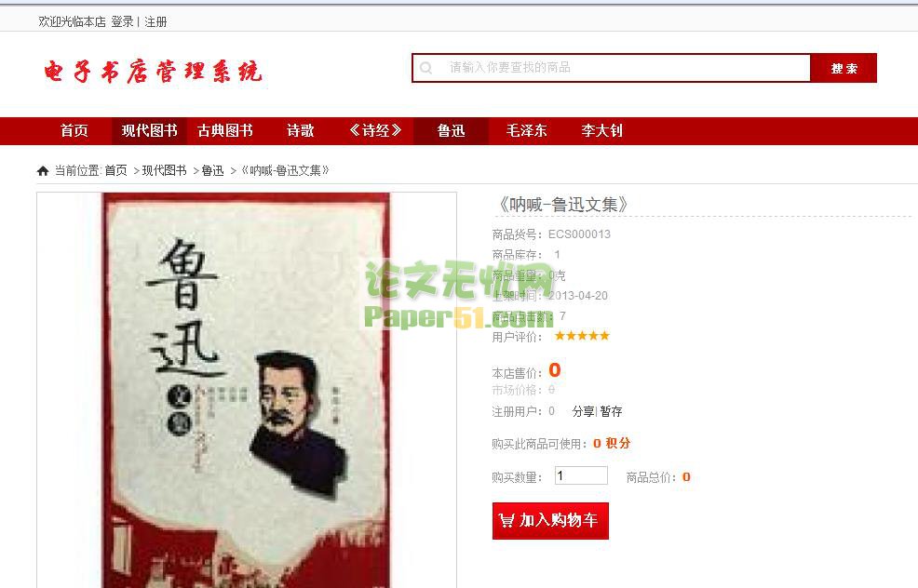Click the 购买数量 quantity input field
The width and height of the screenshot is (918, 588).
(x=581, y=475)
